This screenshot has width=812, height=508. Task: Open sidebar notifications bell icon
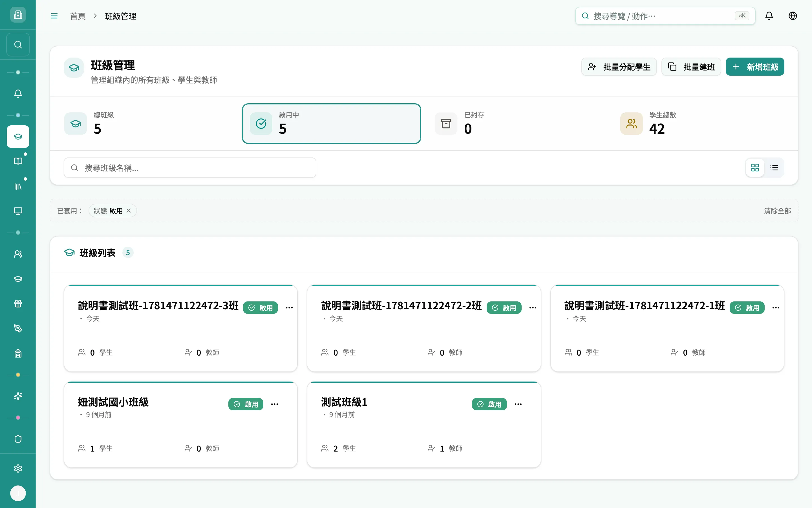(x=18, y=94)
